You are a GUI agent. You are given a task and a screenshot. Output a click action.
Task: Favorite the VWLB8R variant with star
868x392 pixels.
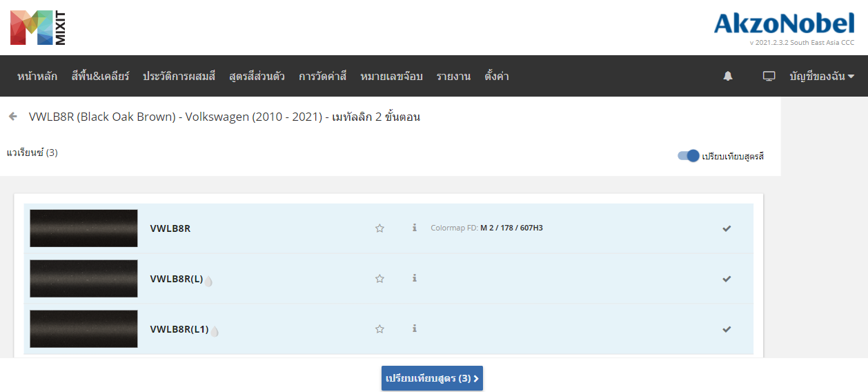point(379,228)
